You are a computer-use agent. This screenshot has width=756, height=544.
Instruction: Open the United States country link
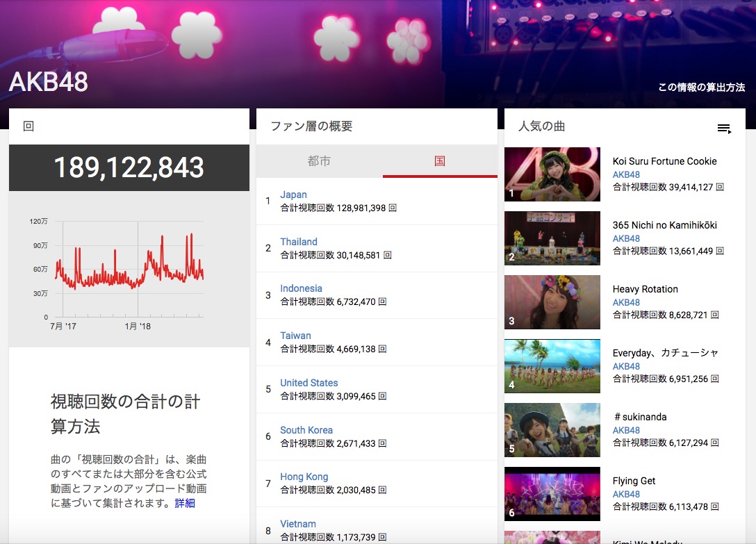309,383
